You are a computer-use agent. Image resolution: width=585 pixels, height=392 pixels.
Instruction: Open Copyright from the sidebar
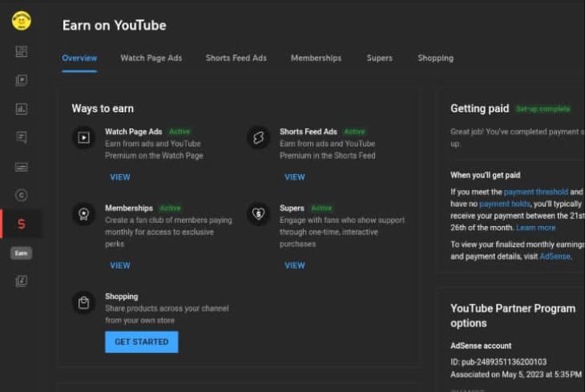pyautogui.click(x=22, y=195)
